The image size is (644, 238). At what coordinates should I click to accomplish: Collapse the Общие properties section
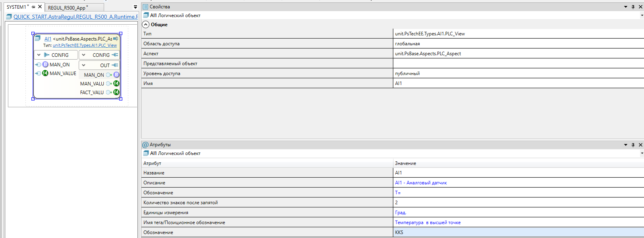(146, 25)
